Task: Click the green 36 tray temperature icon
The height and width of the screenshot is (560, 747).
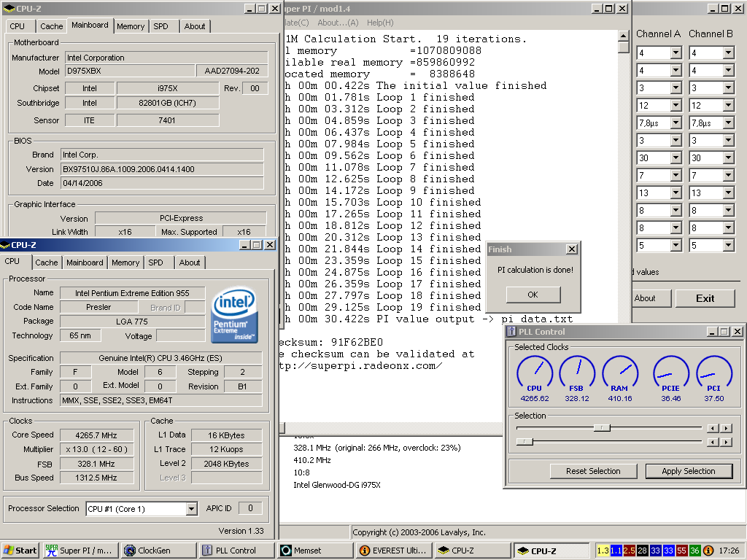Action: 694,551
